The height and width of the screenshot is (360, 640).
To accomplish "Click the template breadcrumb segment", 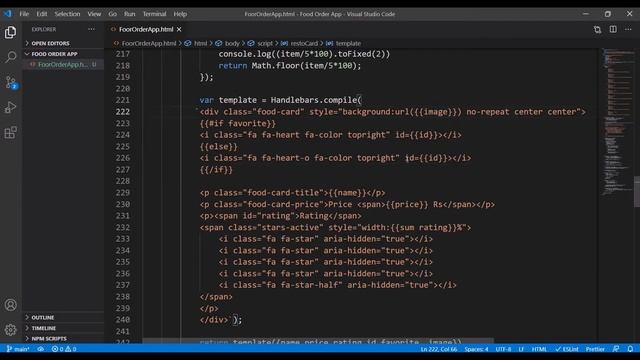I will [x=348, y=43].
